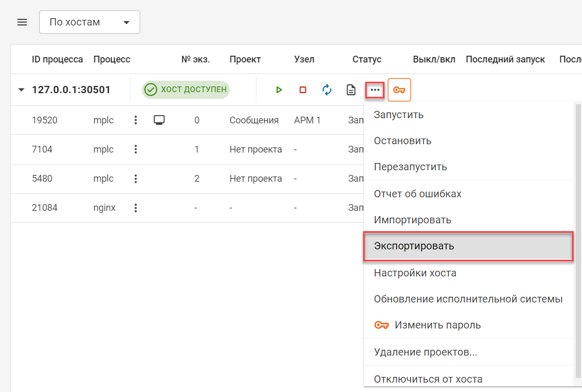Open the error report document icon
The image size is (582, 392).
click(351, 90)
